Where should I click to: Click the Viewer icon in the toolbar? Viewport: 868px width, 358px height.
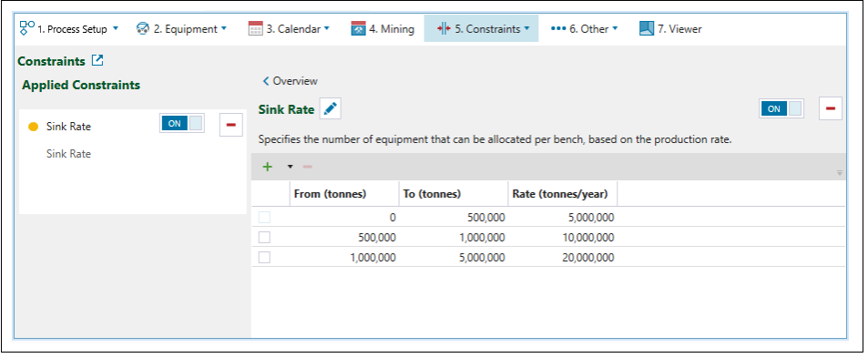pyautogui.click(x=647, y=28)
